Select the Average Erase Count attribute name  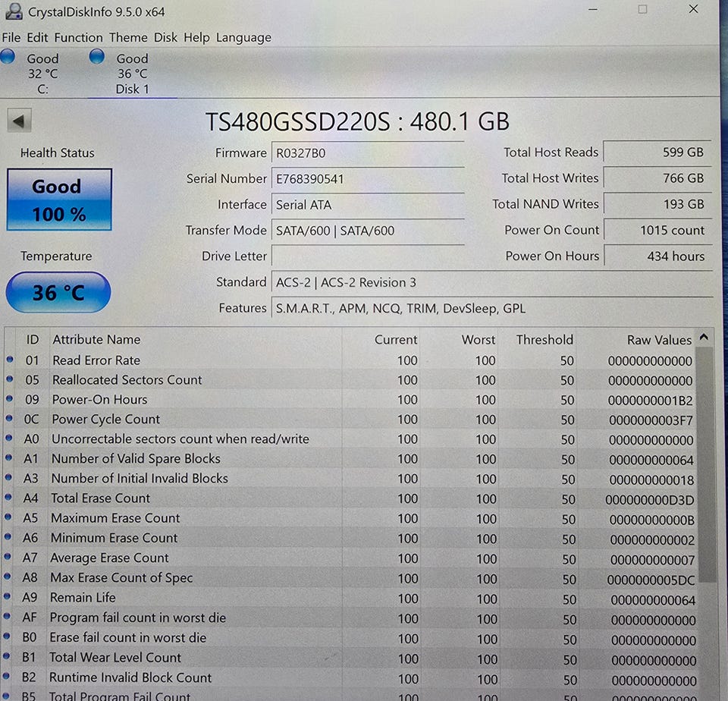[109, 558]
